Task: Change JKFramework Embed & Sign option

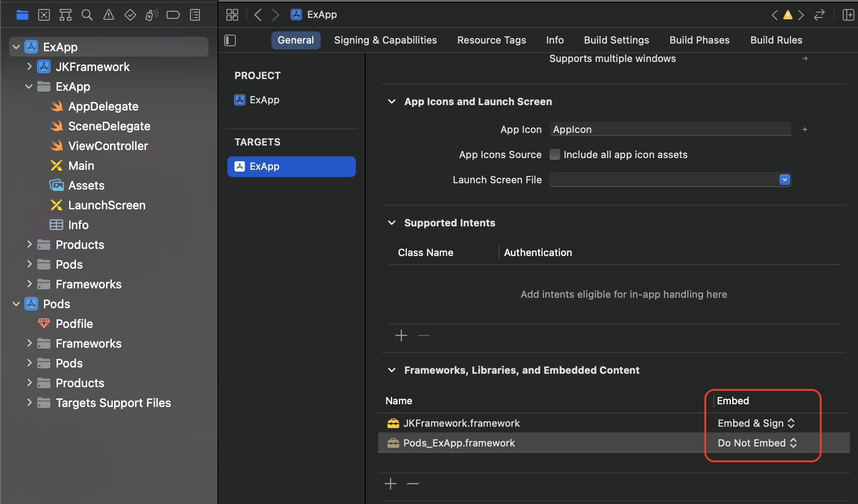Action: pyautogui.click(x=756, y=423)
